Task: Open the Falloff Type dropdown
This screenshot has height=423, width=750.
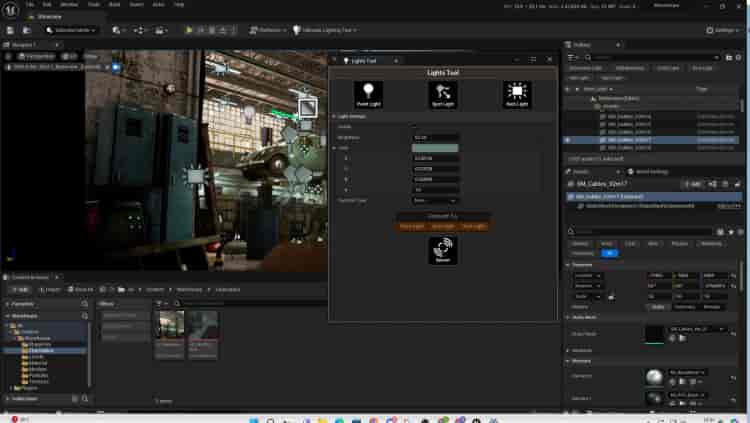Action: point(434,201)
